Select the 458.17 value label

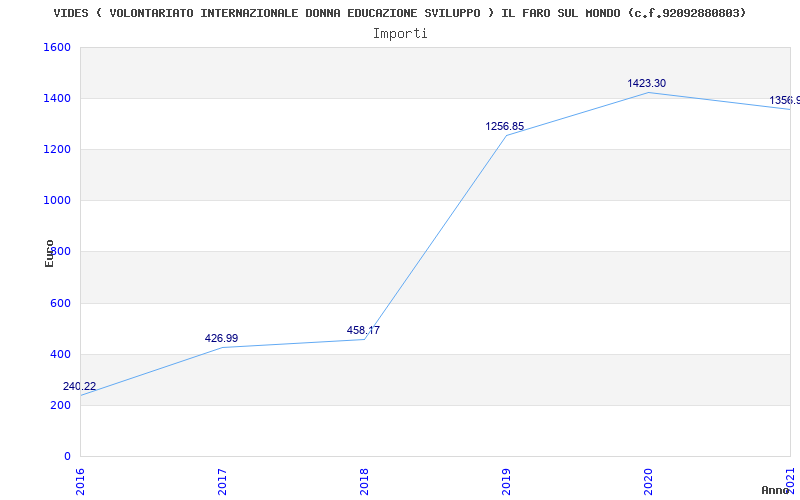(363, 330)
